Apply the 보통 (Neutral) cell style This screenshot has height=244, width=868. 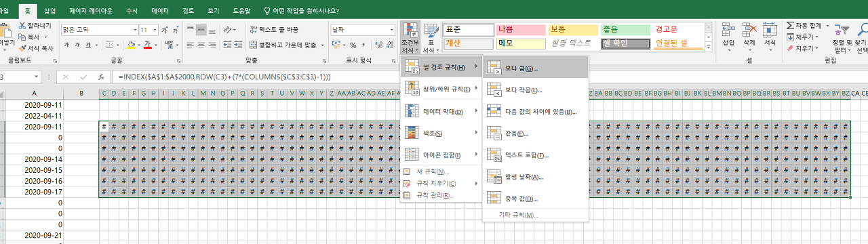tap(572, 30)
